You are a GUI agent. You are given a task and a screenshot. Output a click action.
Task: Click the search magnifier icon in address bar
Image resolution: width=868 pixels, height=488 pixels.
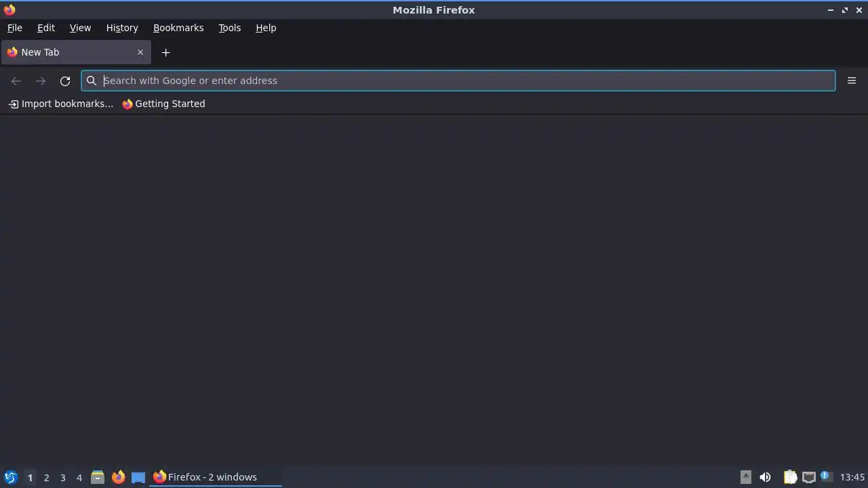(92, 81)
